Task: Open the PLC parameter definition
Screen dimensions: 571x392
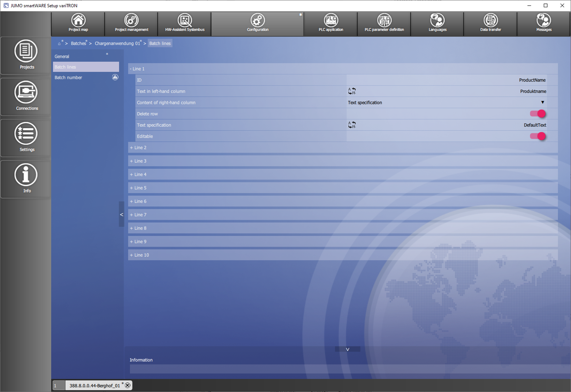Action: (384, 23)
